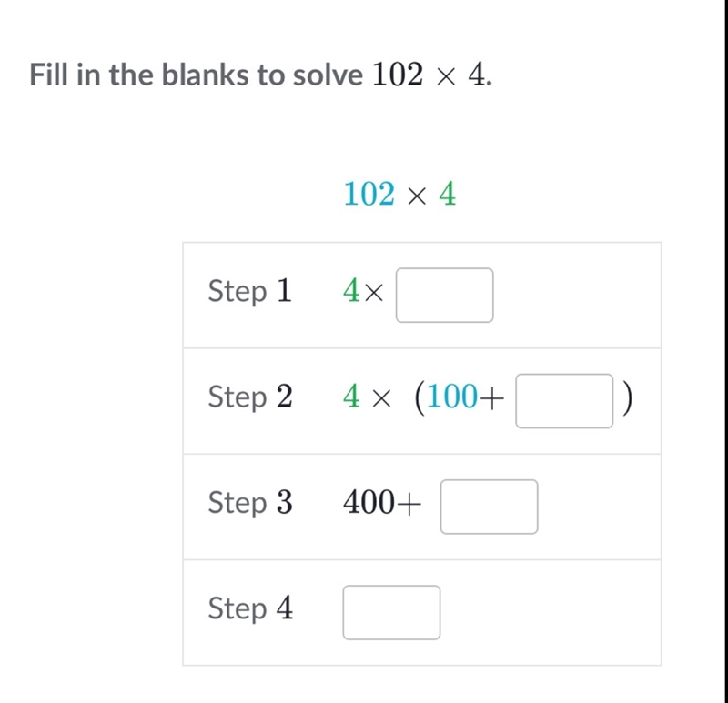Select the Step 3 blank after 400+

click(489, 507)
